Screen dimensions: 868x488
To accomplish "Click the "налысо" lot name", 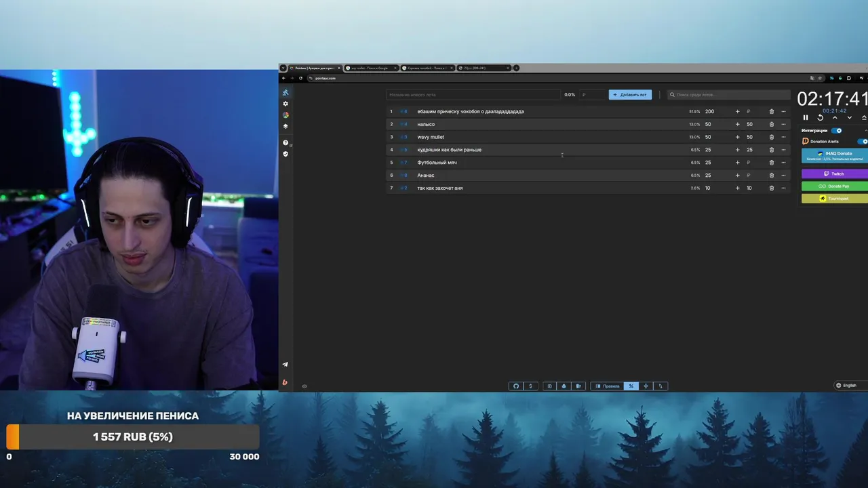I will 426,124.
